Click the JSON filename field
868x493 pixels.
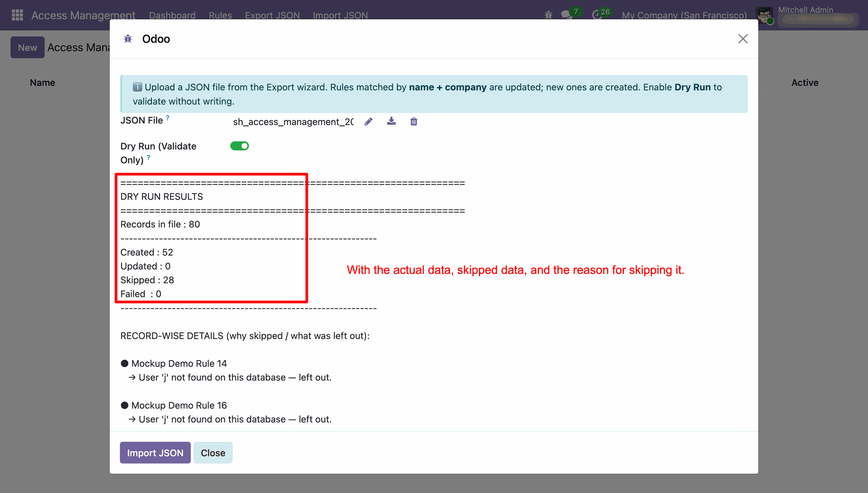pos(293,122)
